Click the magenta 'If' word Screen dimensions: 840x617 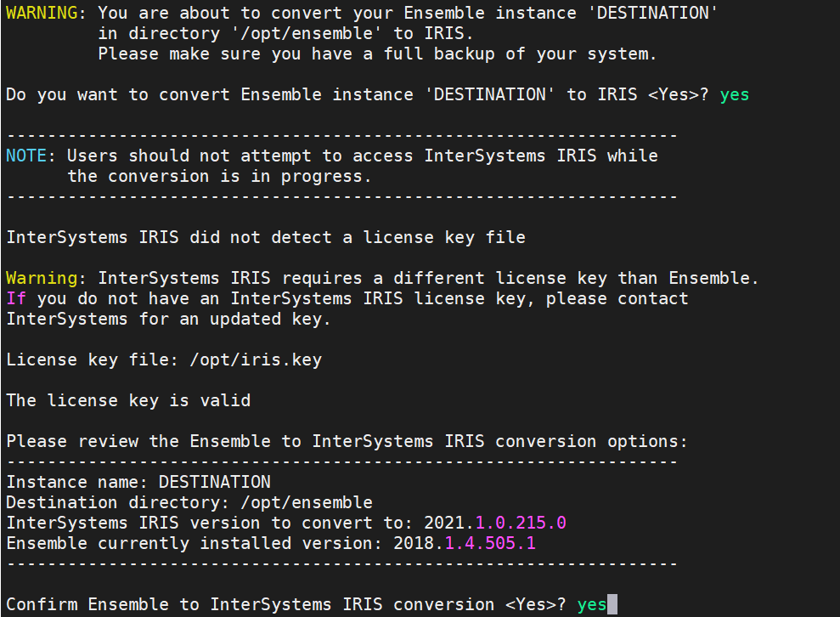[x=16, y=298]
